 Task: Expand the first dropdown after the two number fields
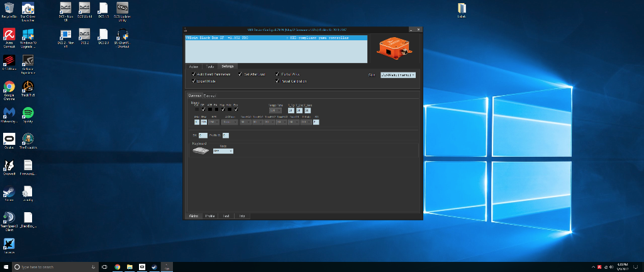(x=214, y=122)
